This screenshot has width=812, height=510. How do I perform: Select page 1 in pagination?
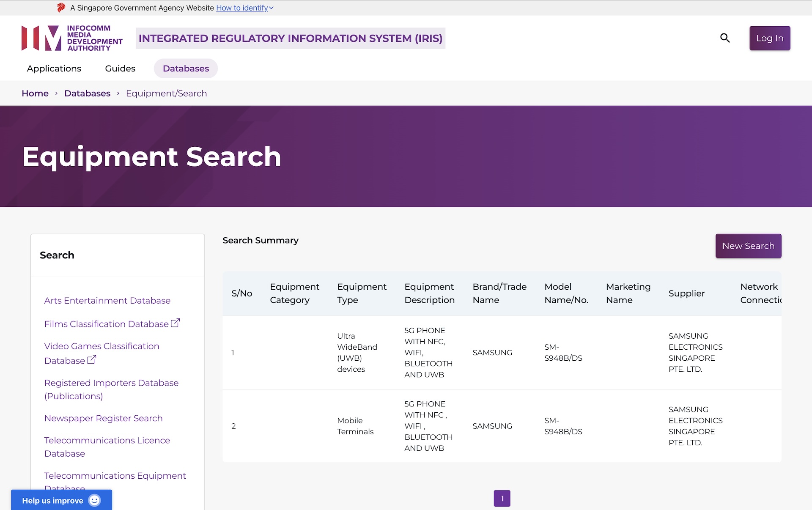502,498
